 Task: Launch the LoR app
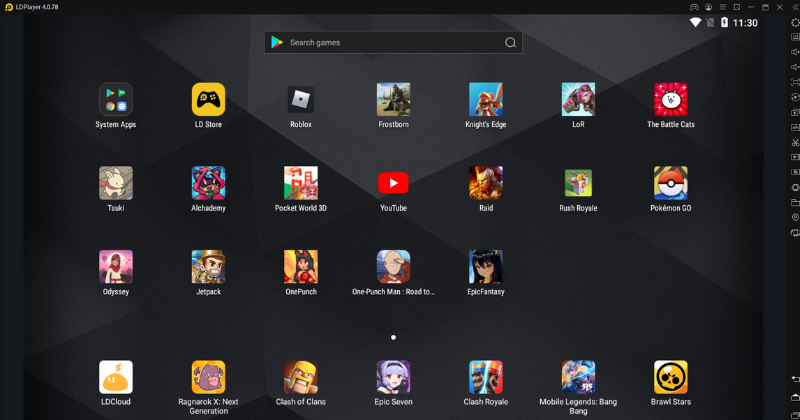(x=578, y=100)
